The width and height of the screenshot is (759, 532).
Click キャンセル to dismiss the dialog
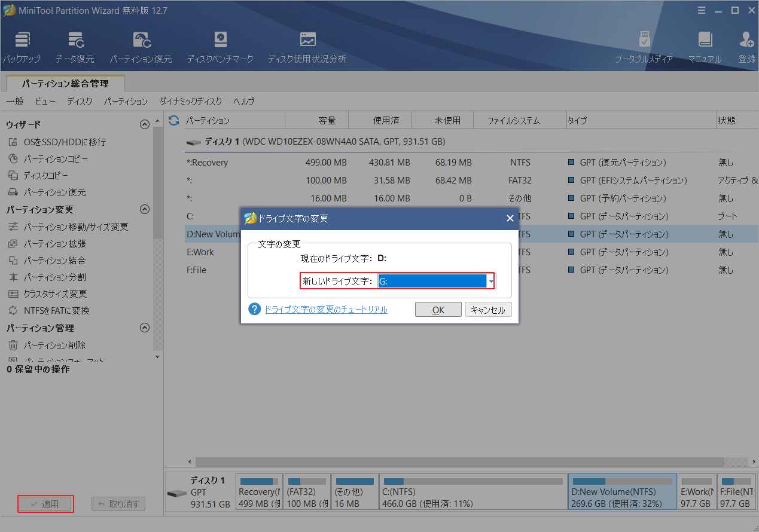click(x=488, y=310)
